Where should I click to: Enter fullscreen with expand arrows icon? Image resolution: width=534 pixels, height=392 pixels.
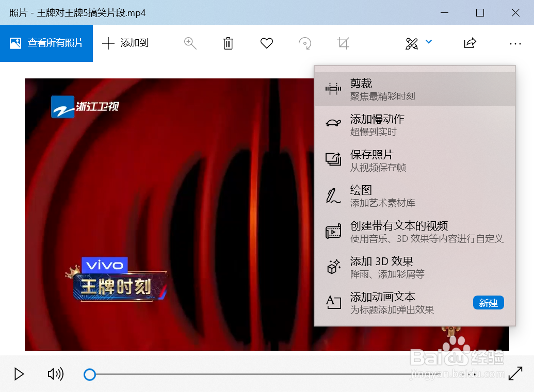pyautogui.click(x=515, y=373)
